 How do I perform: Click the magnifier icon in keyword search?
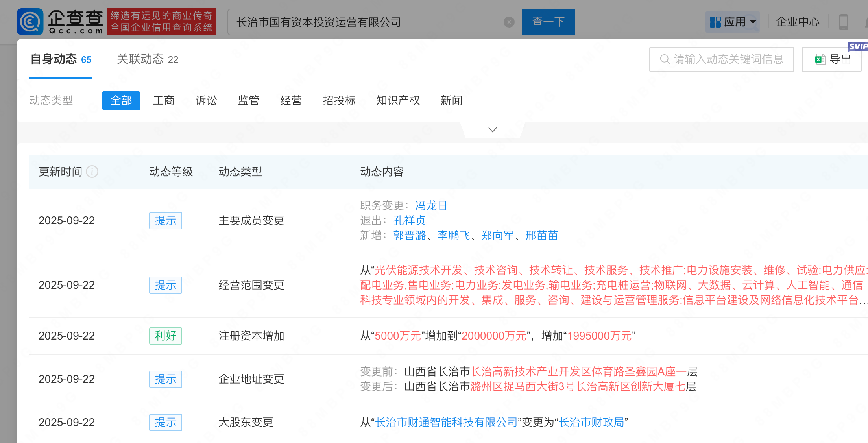(x=665, y=59)
